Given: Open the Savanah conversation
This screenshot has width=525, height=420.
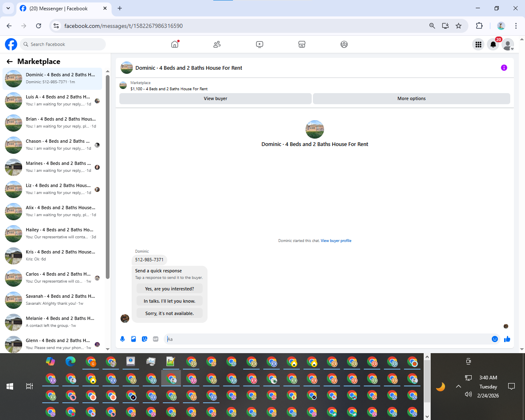Looking at the screenshot, I should [x=52, y=300].
